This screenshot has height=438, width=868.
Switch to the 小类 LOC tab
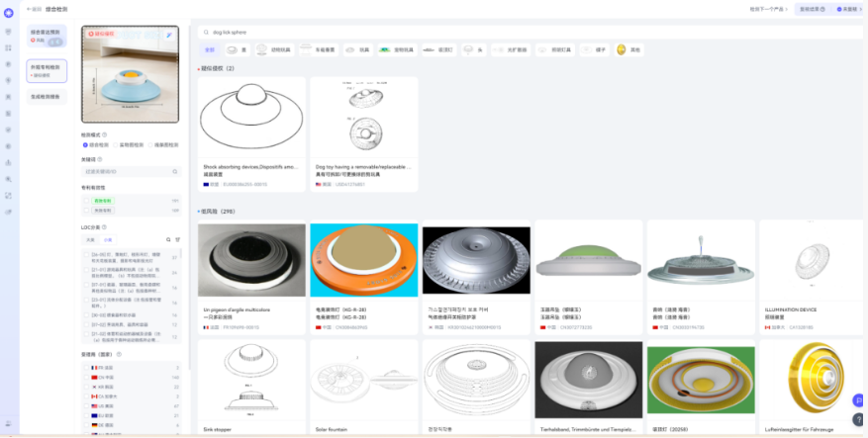[108, 240]
